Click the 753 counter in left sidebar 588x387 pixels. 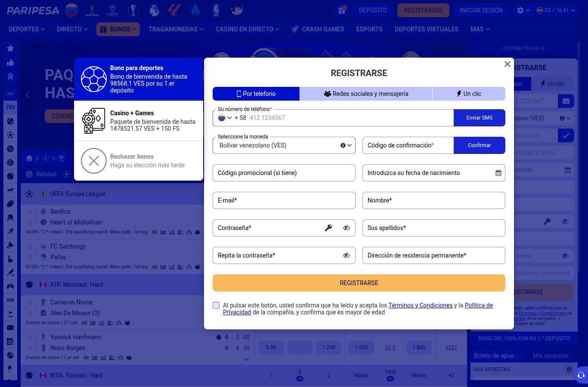coord(10,107)
